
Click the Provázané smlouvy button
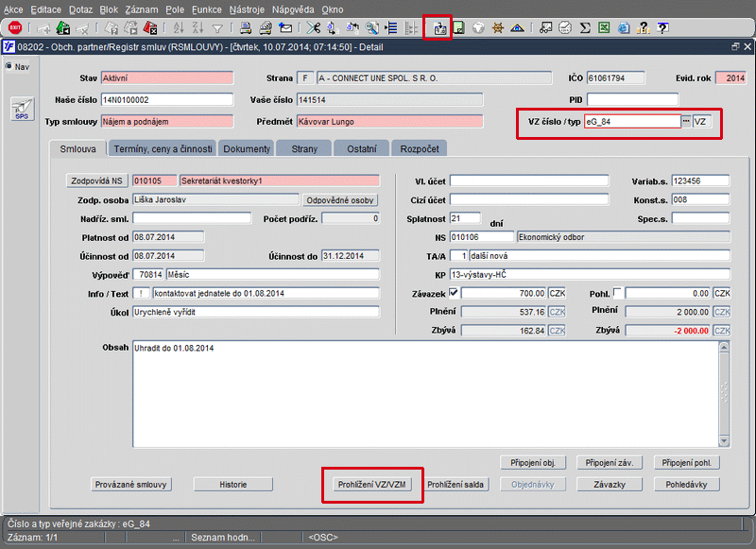(130, 485)
